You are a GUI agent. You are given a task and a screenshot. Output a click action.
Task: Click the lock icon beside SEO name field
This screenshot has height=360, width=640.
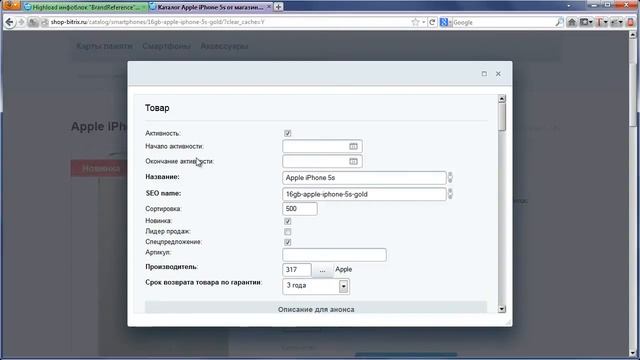coord(450,194)
